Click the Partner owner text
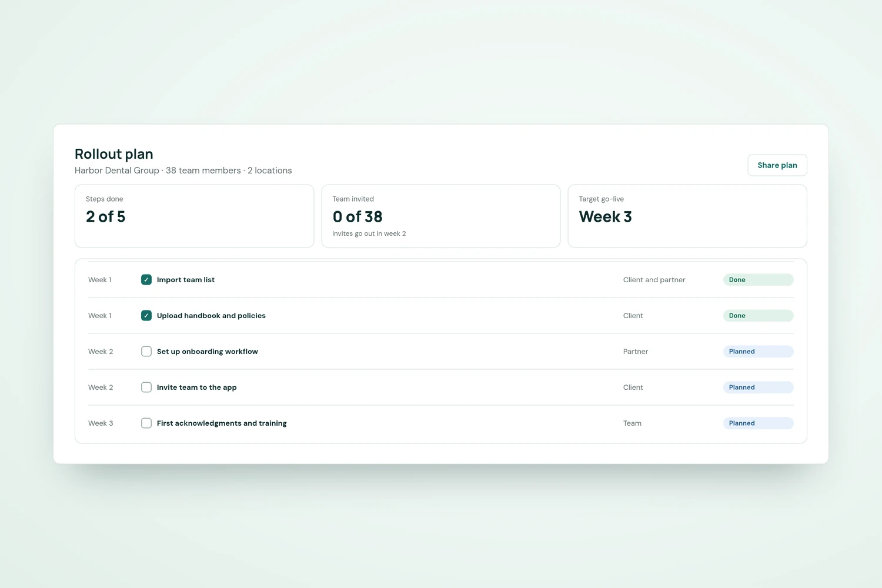Viewport: 882px width, 588px height. pos(636,352)
